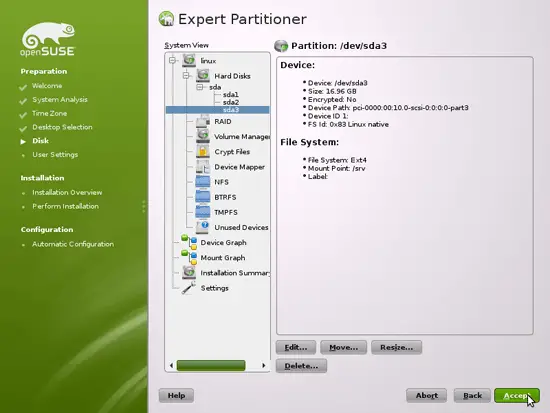This screenshot has width=550, height=413.
Task: Select sda1 partition in tree
Action: click(230, 94)
